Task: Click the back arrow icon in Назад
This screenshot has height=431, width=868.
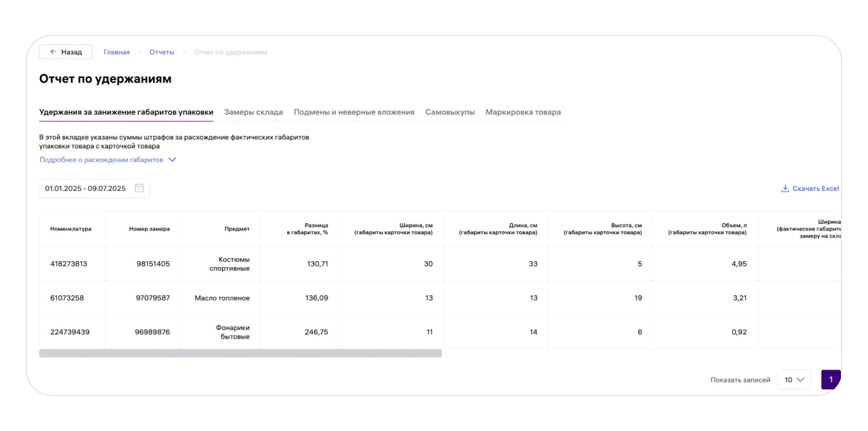Action: tap(53, 52)
